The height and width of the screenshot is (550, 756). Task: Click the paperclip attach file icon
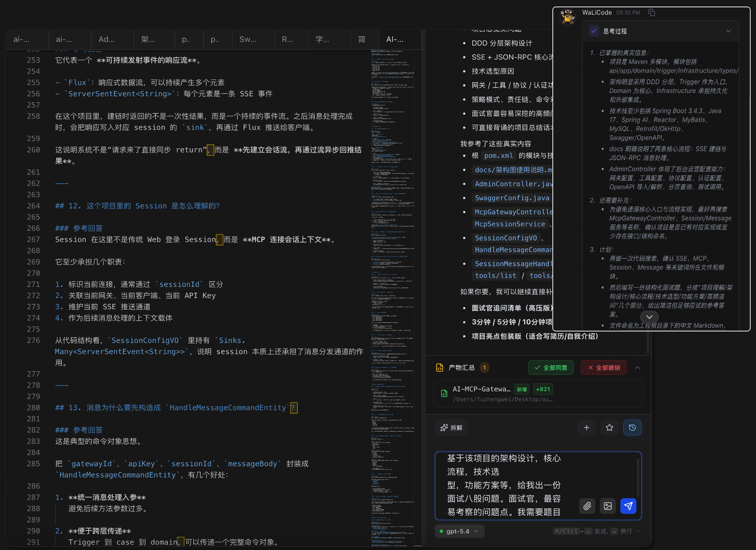(587, 506)
